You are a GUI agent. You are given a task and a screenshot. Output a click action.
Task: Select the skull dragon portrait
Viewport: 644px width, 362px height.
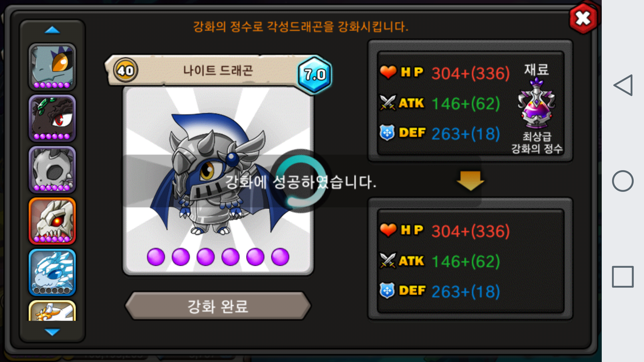click(x=52, y=170)
